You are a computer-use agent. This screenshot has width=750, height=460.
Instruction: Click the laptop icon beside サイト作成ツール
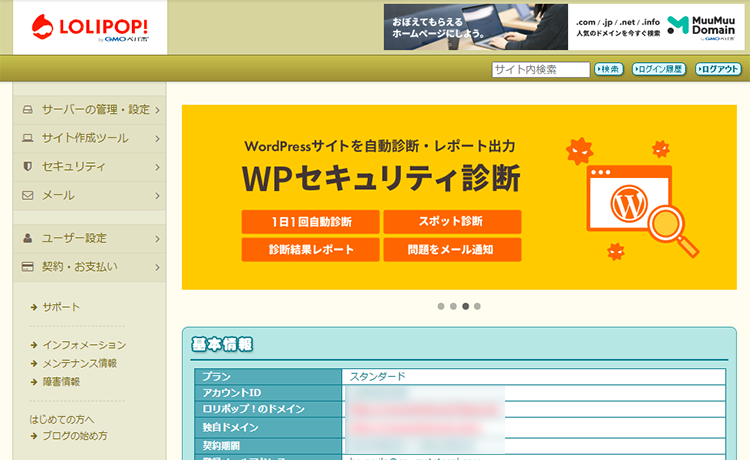click(28, 138)
